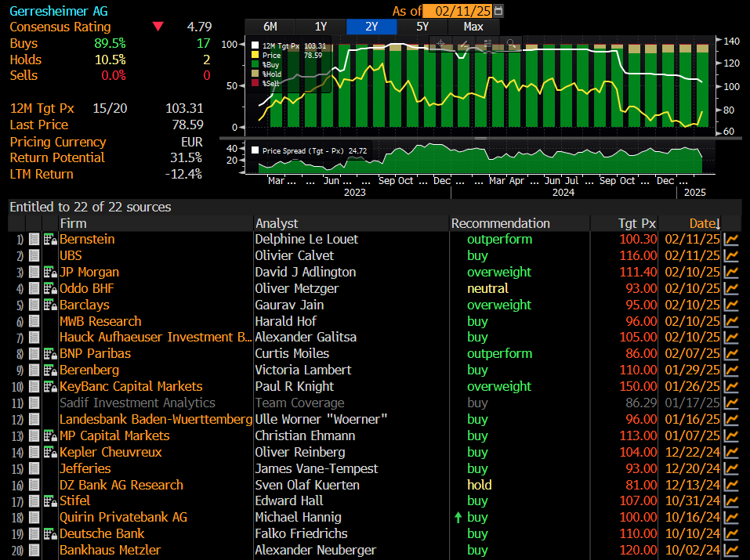This screenshot has height=560, width=750.
Task: Activate the magnifier zoom tool on chart
Action: point(511,44)
